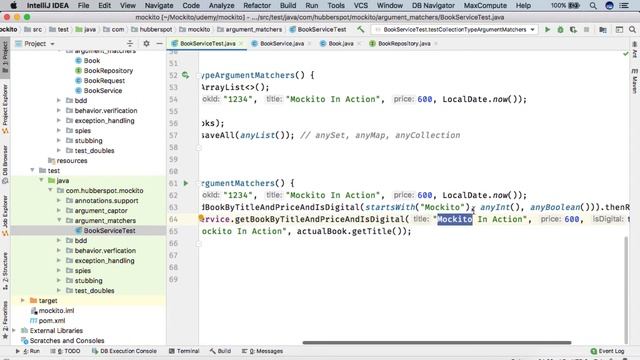Open the MaxCompute menu

pyautogui.click(x=485, y=6)
